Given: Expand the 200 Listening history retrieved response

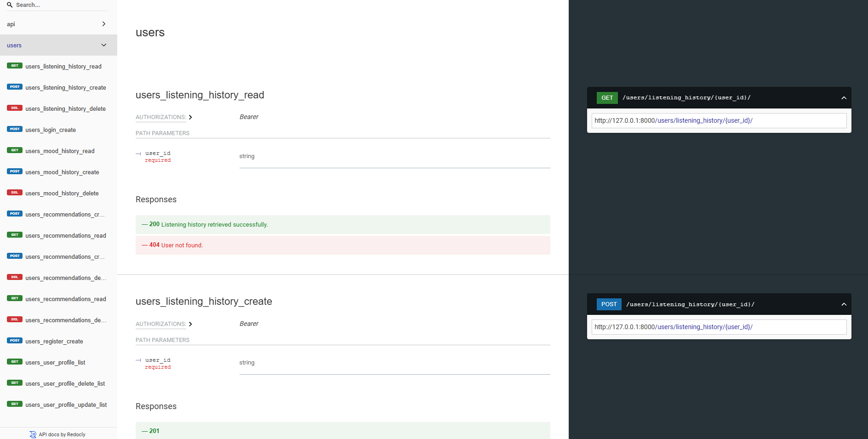Looking at the screenshot, I should click(343, 224).
